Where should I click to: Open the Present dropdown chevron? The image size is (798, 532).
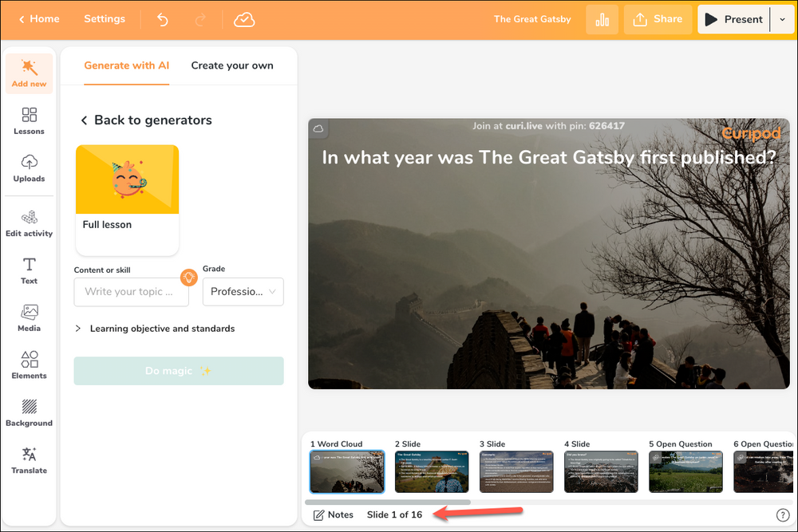tap(783, 19)
